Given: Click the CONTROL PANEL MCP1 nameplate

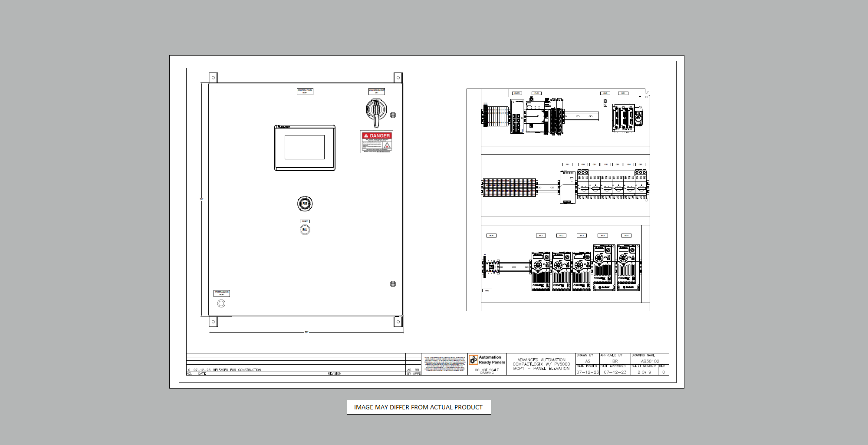Looking at the screenshot, I should [x=305, y=91].
